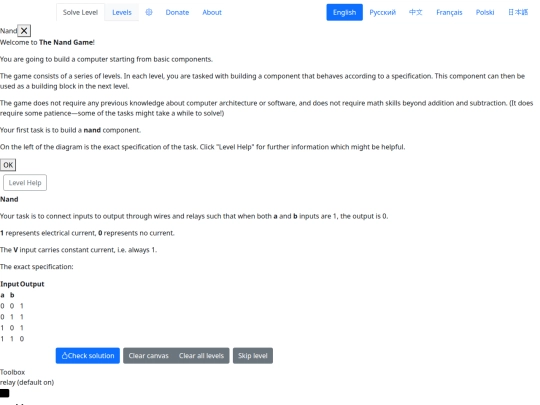Screen dimensions: 540x405
Task: Click the Check solution button
Action: (87, 355)
